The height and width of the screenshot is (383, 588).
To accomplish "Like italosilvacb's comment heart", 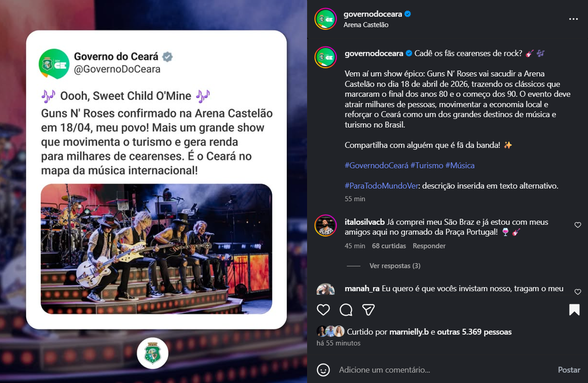I will point(578,225).
